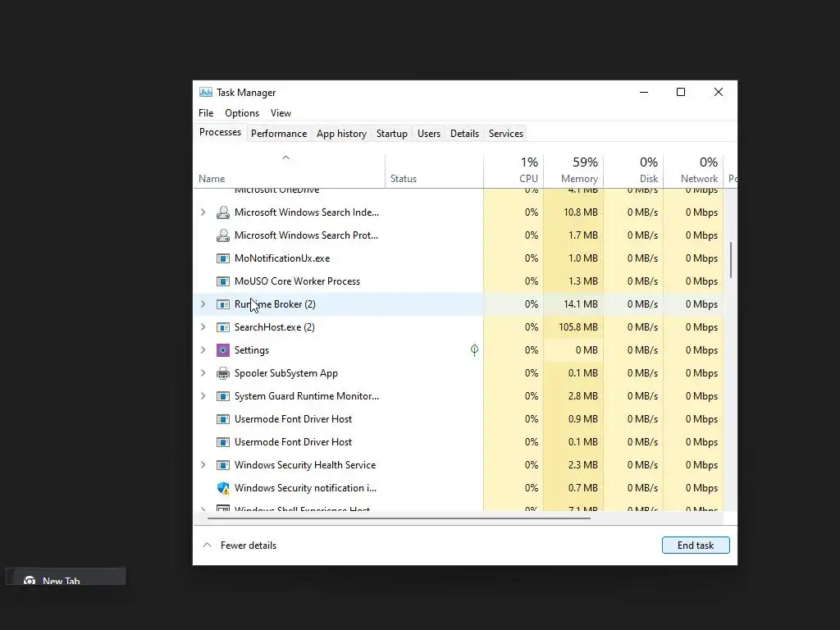Click the vertical scrollbar thumb
The width and height of the screenshot is (840, 630).
pos(731,260)
